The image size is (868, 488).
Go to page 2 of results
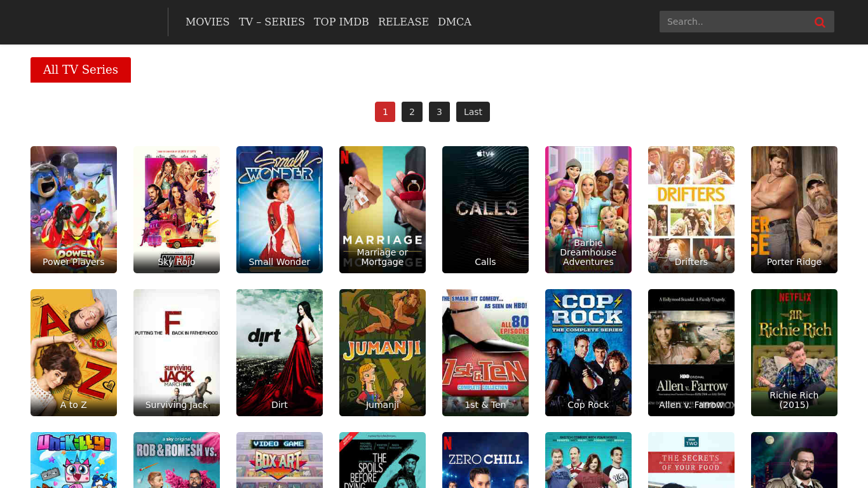[412, 112]
